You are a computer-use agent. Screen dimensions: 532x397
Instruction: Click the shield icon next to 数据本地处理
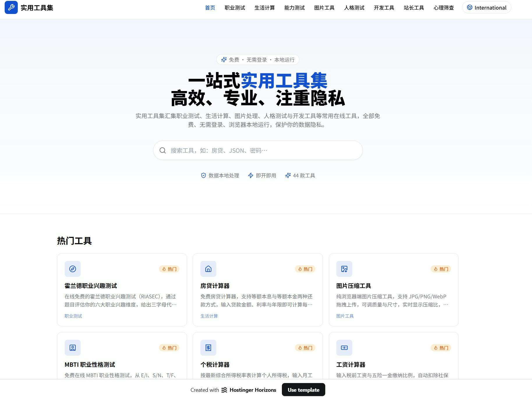point(204,175)
